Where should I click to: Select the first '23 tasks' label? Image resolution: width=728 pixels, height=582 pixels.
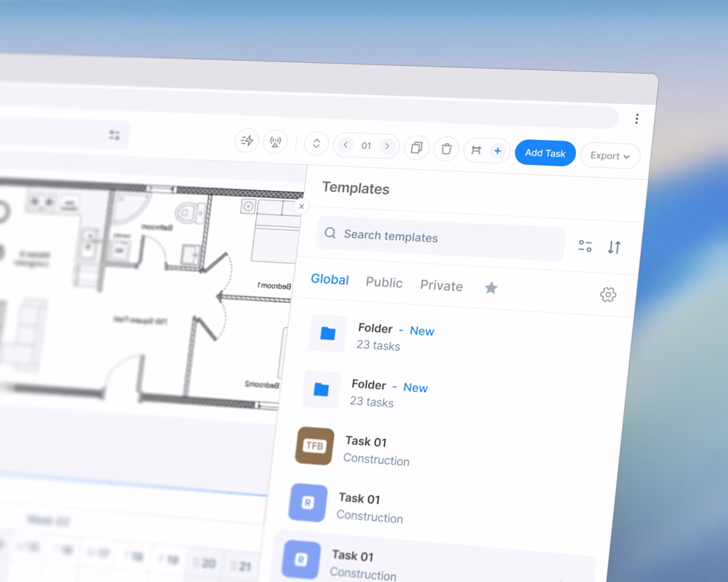(x=378, y=345)
